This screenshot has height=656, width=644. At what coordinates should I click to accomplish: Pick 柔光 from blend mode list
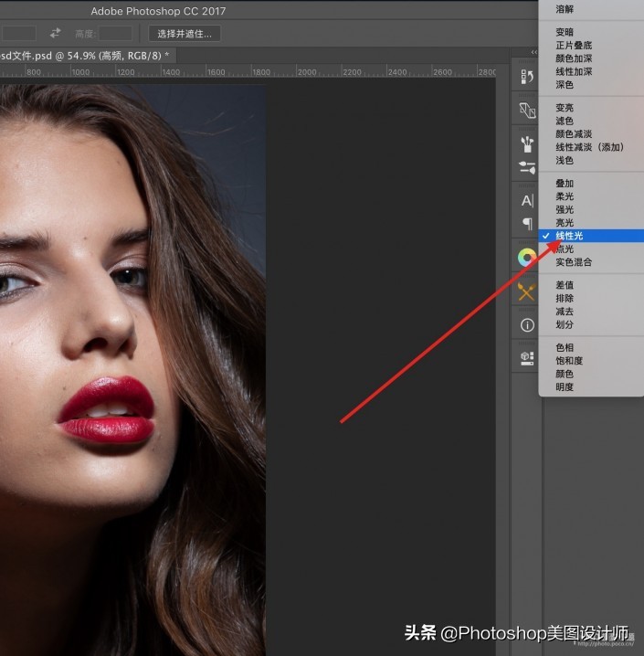(x=565, y=196)
